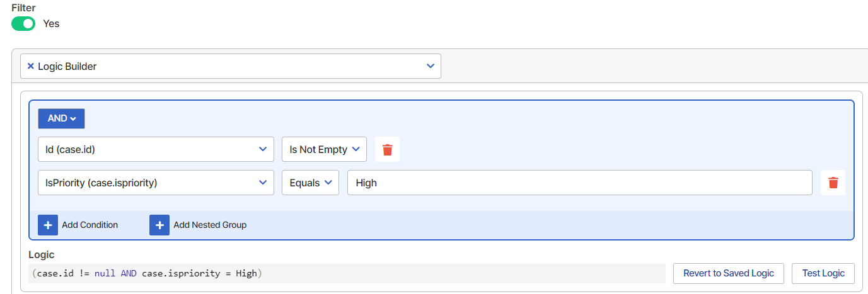Click the value field containing High
868x294 pixels.
(579, 183)
